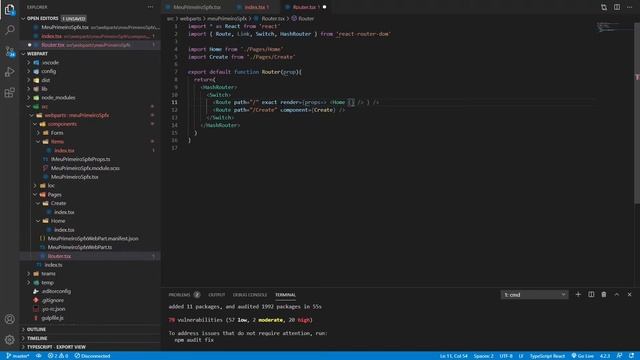Open the Output panel tab
640x360 pixels.
[x=216, y=295]
